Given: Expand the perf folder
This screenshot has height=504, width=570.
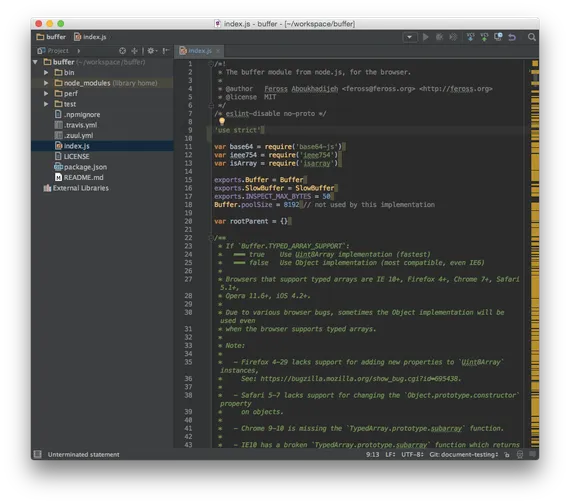Looking at the screenshot, I should tap(46, 94).
